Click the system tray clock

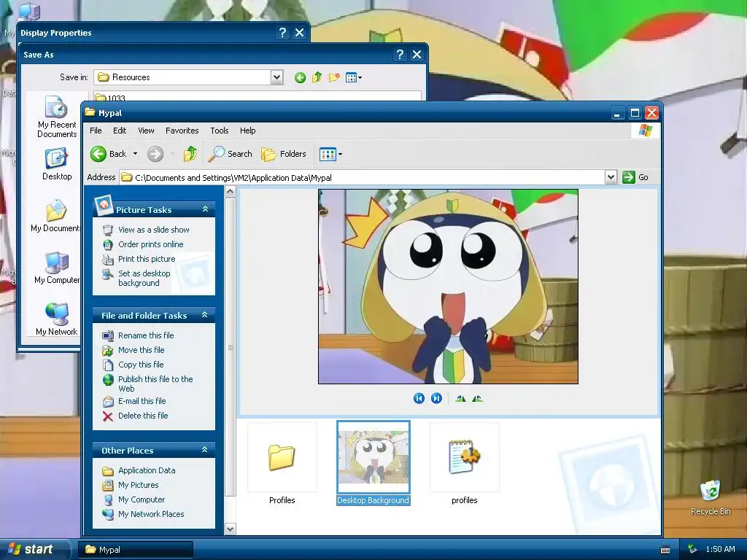coord(720,550)
